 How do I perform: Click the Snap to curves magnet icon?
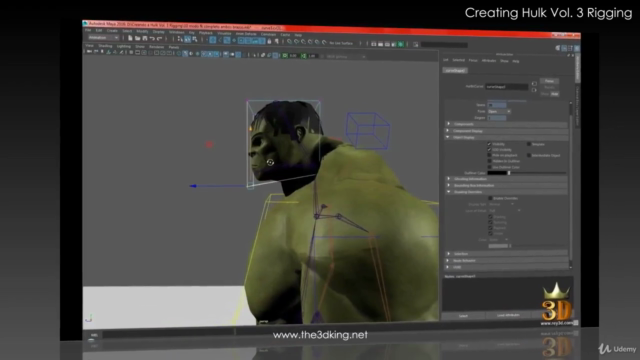tap(297, 42)
